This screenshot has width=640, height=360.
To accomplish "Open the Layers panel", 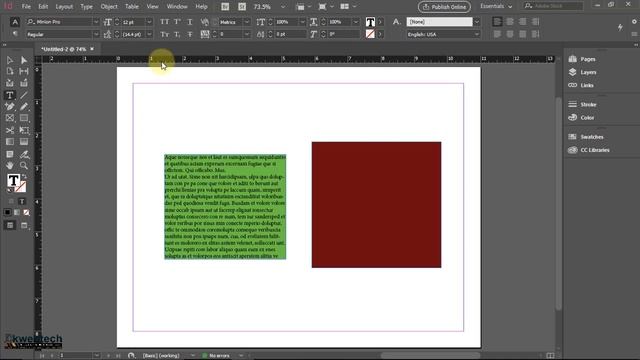I will [x=582, y=72].
